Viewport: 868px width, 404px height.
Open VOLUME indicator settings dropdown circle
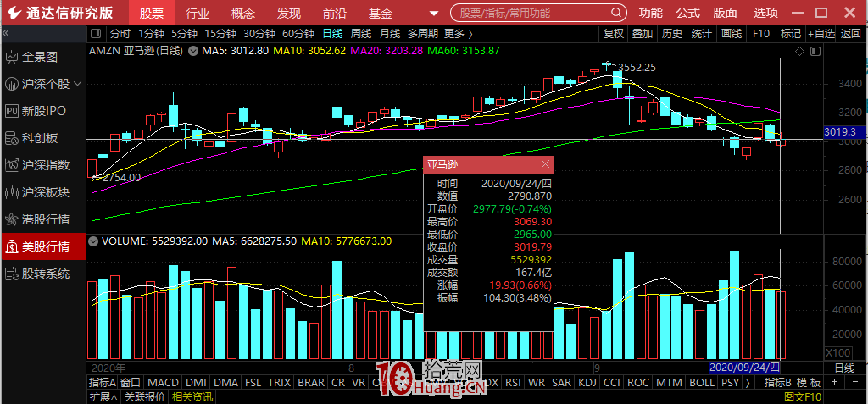[x=93, y=241]
